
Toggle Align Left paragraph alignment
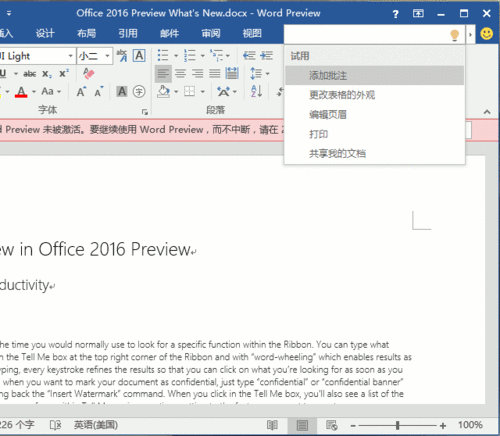(163, 73)
